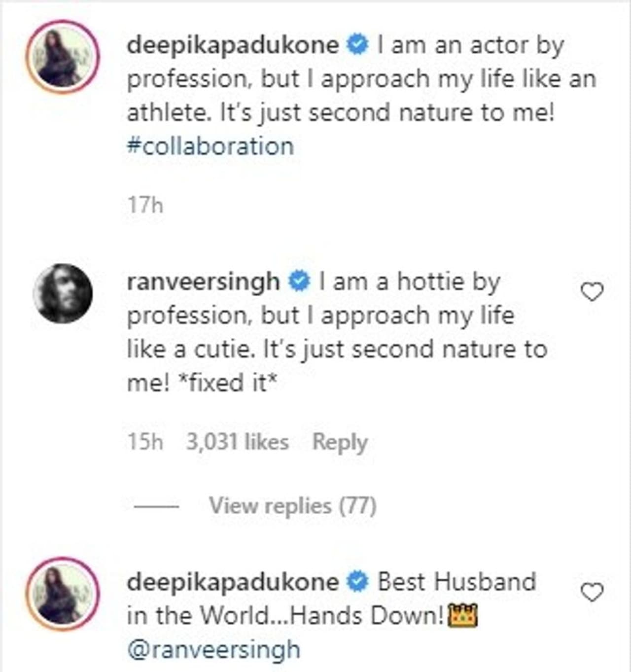Open deepikapadukone's avatar beside "Best Husband" comment
Image resolution: width=631 pixels, height=672 pixels.
click(x=63, y=593)
